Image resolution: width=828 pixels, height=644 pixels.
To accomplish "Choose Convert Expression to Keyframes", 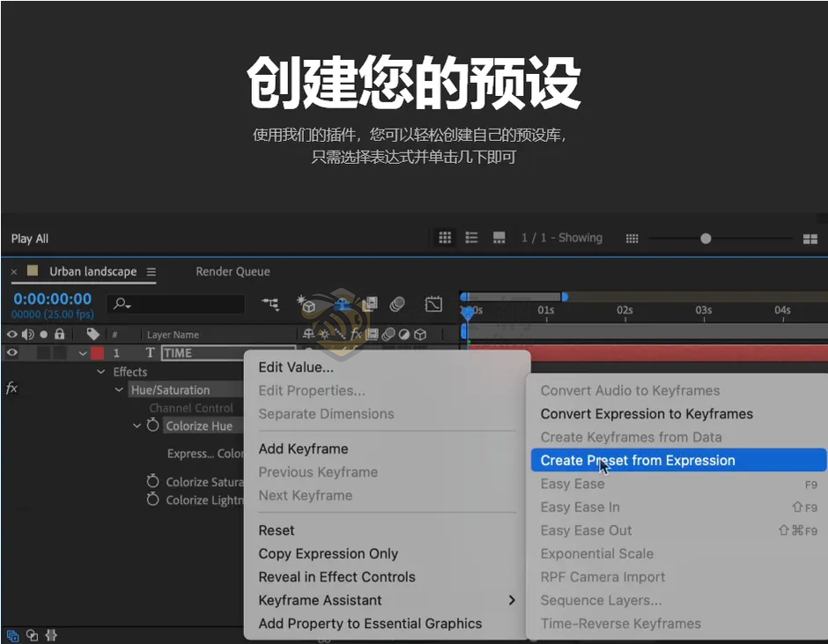I will [x=647, y=414].
